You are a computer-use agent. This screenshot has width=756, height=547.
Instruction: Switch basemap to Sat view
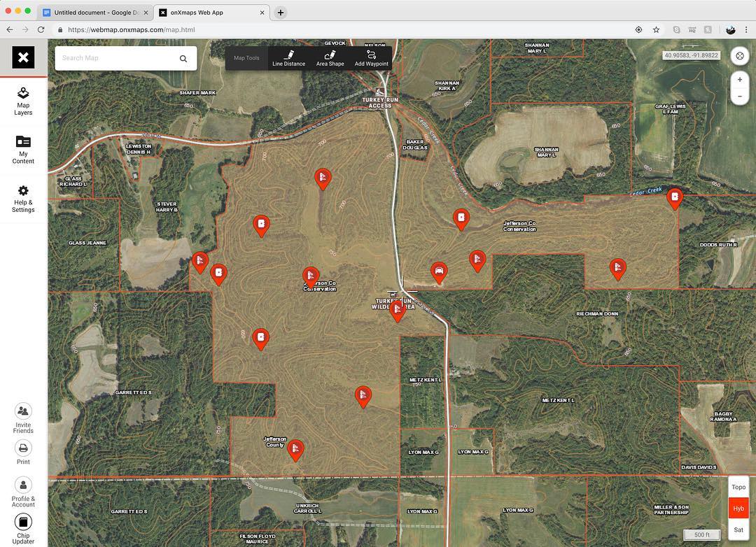coord(738,530)
